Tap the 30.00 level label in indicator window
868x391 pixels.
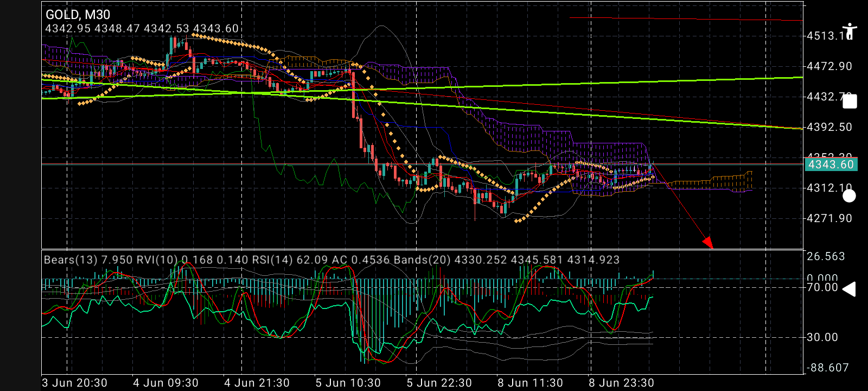coord(822,337)
